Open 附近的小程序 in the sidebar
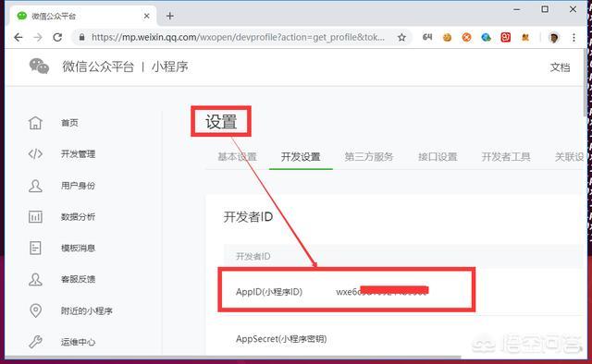This screenshot has width=592, height=364. [x=87, y=310]
